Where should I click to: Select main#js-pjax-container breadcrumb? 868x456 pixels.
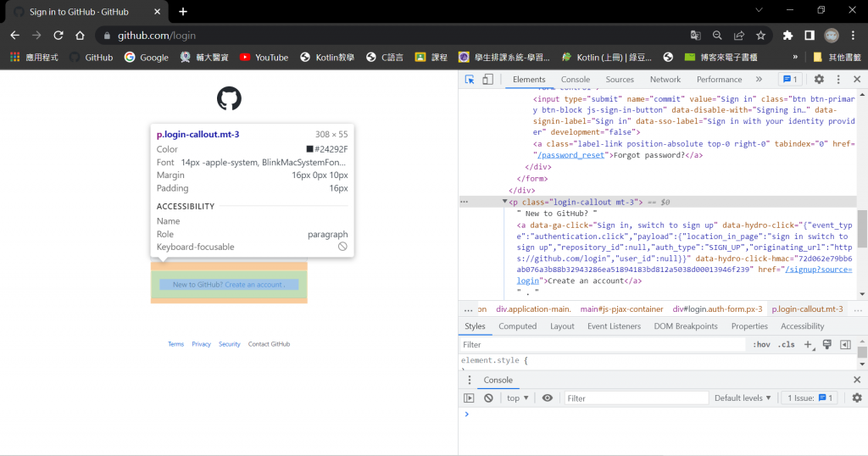pos(621,309)
